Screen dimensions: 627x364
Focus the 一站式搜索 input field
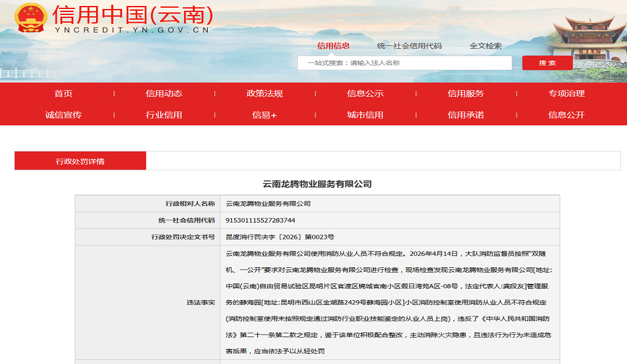coord(405,63)
